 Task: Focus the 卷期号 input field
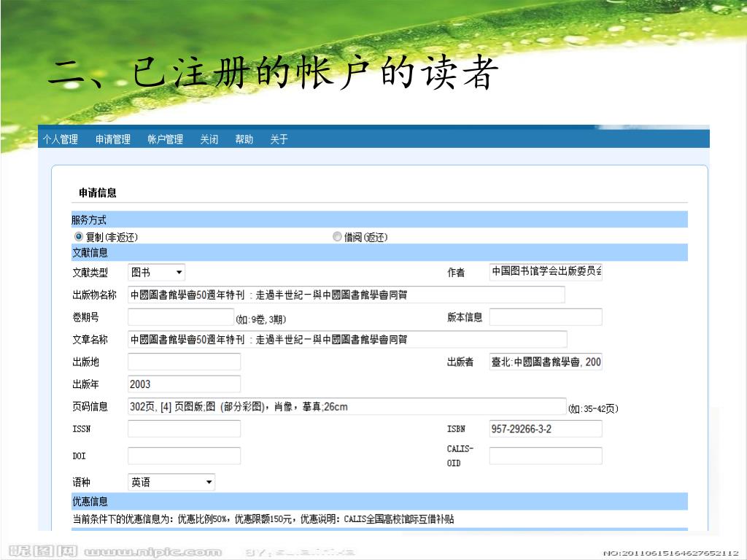click(180, 317)
